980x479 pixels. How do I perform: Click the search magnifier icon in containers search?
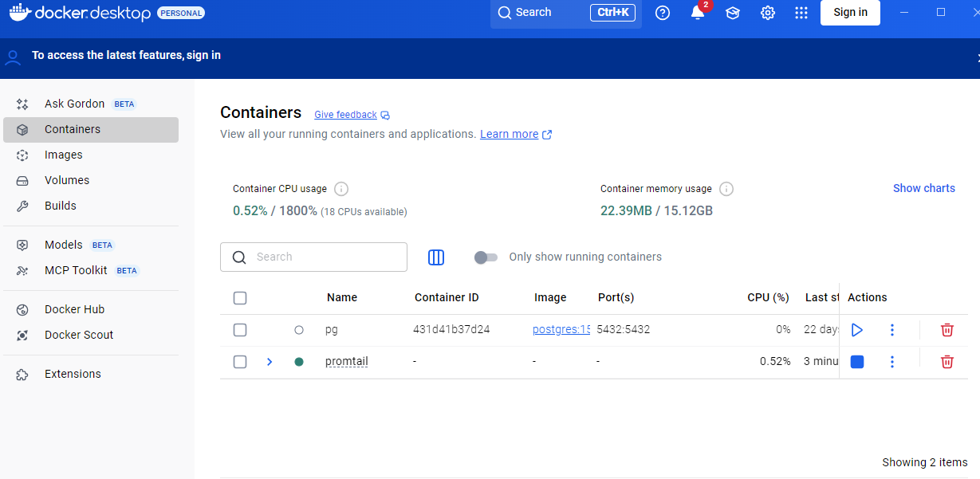point(239,257)
